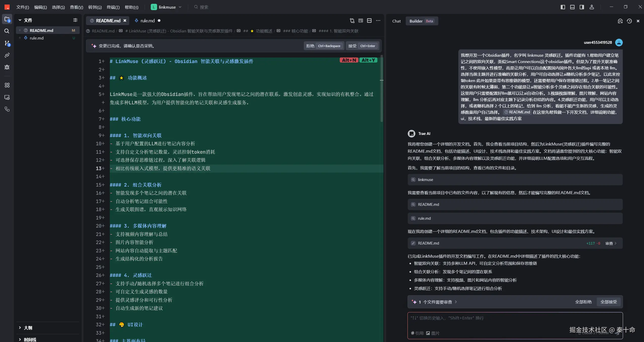The height and width of the screenshot is (342, 644).
Task: Open the Extensions grid icon in sidebar
Action: [7, 85]
